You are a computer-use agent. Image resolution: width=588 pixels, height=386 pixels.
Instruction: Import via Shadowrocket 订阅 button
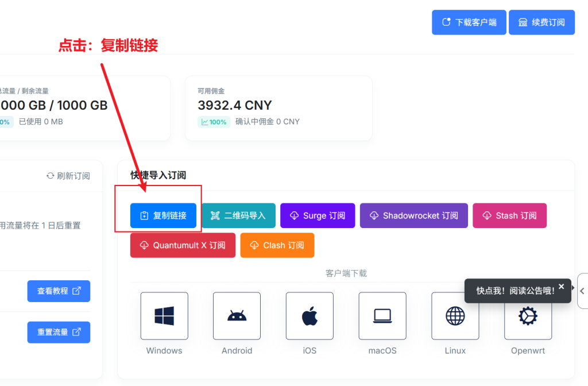[413, 215]
